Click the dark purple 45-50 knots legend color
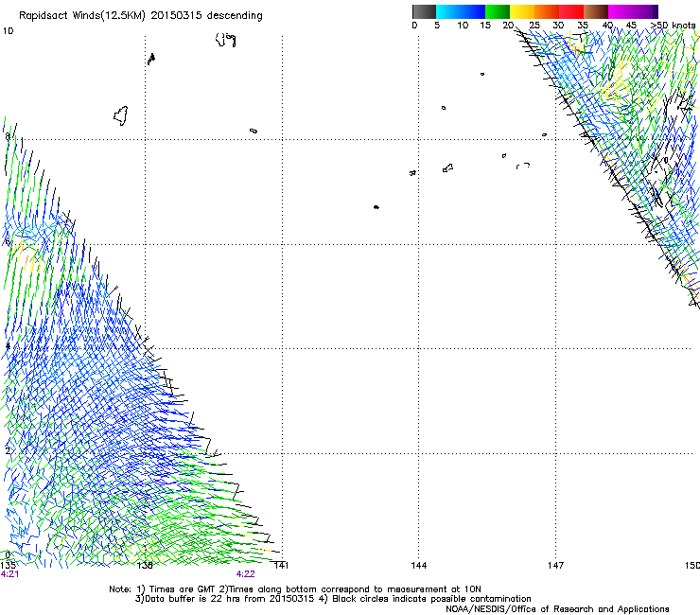 [645, 11]
